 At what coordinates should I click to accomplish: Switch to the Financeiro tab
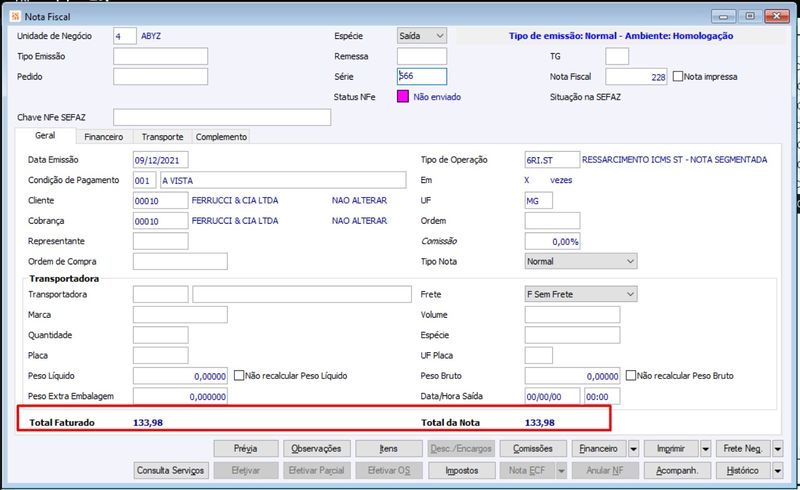103,136
